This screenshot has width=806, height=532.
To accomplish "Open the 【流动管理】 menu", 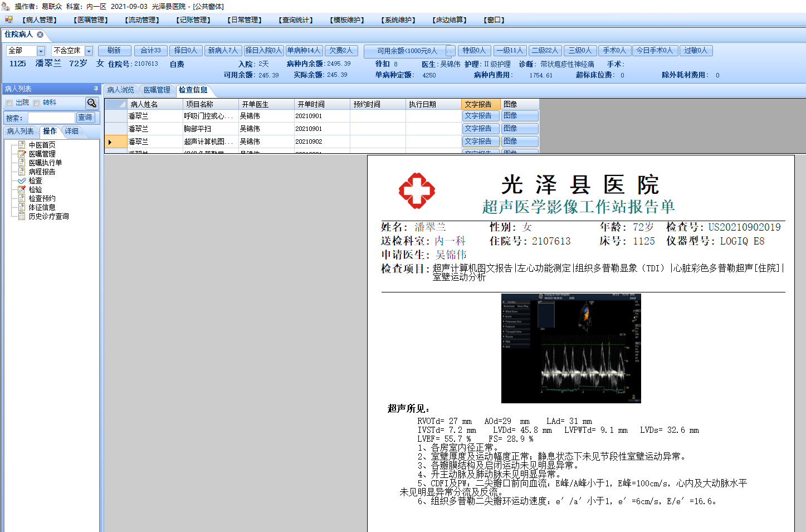I will [x=142, y=20].
